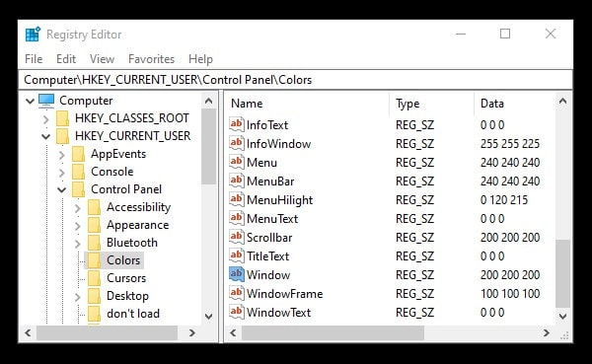Click the HKEY_CLASSES_ROOT folder icon
The width and height of the screenshot is (592, 364).
(62, 118)
